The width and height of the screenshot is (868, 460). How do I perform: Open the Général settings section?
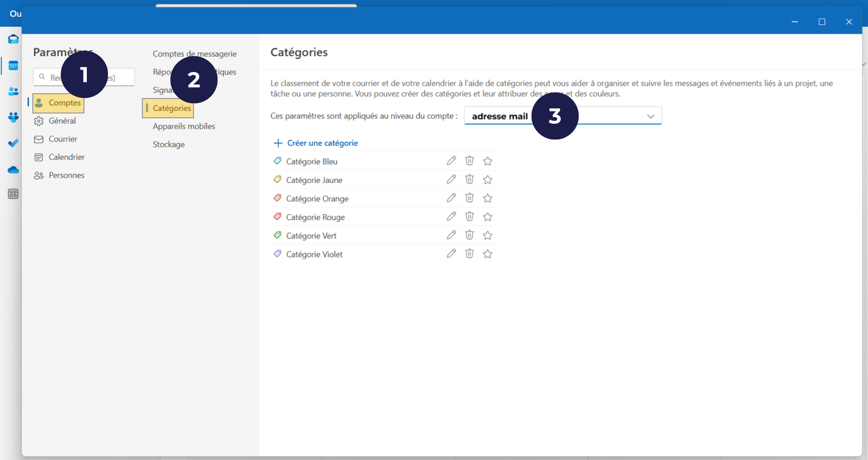tap(62, 121)
